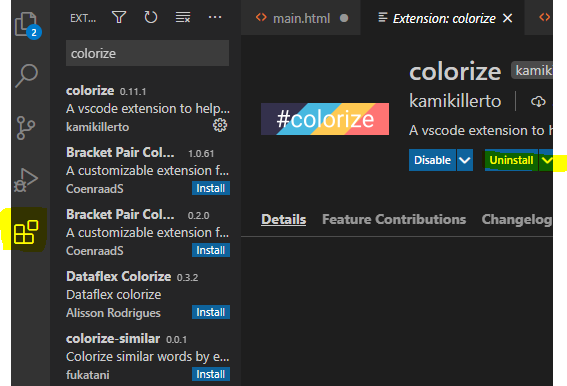567x386 pixels.
Task: Click the Alisson Rodrigues author name
Action: pyautogui.click(x=113, y=313)
